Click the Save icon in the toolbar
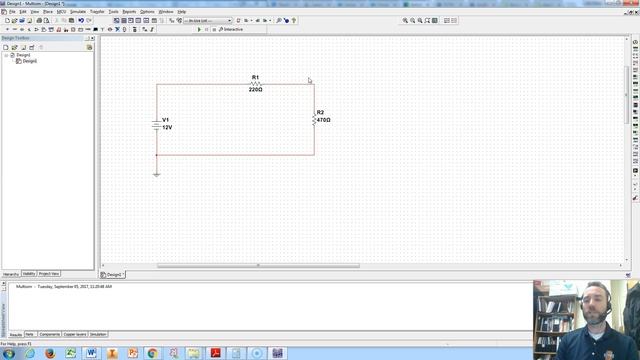Viewport: 640px width, 360px height. 29,20
